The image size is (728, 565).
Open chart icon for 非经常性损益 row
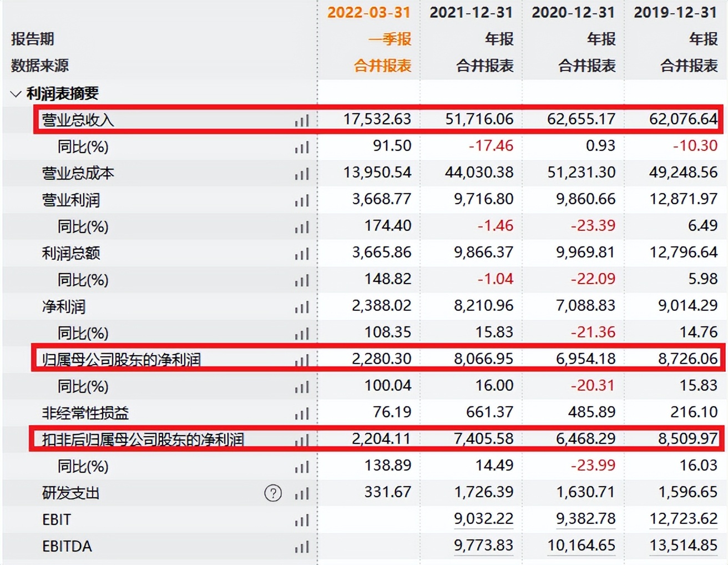pos(302,413)
